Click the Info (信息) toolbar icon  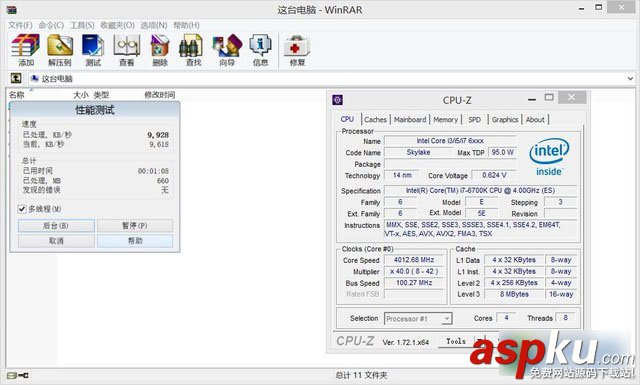click(260, 50)
